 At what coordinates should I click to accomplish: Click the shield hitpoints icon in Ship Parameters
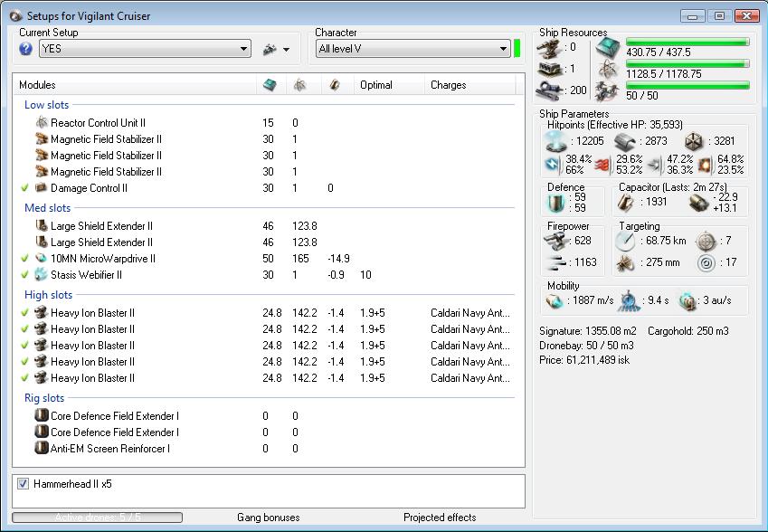point(555,141)
